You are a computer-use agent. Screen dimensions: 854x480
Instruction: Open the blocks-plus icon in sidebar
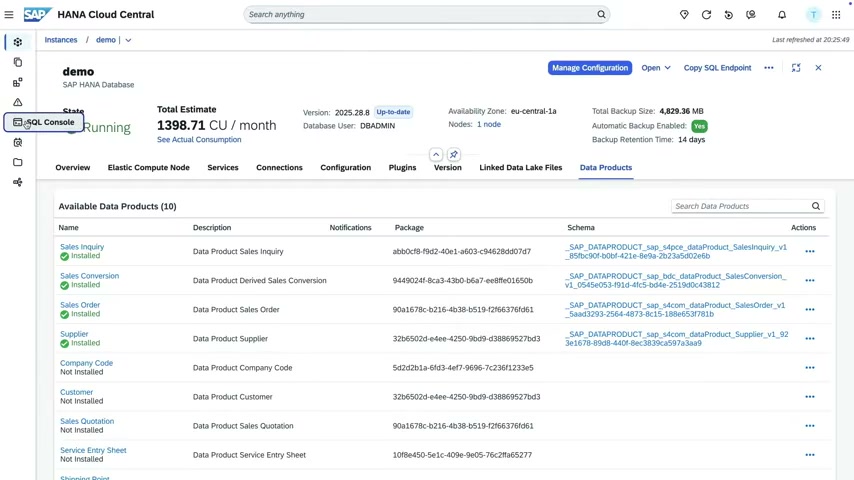(18, 82)
